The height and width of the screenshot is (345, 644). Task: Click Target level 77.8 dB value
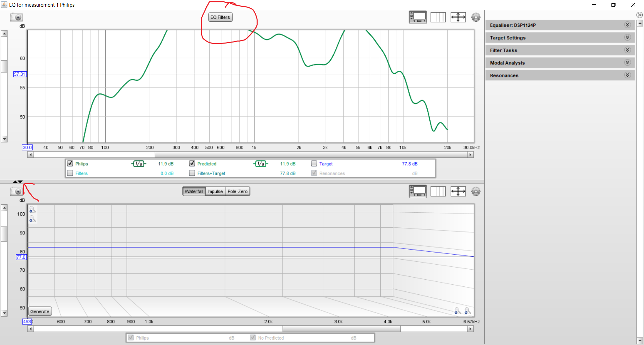click(410, 164)
